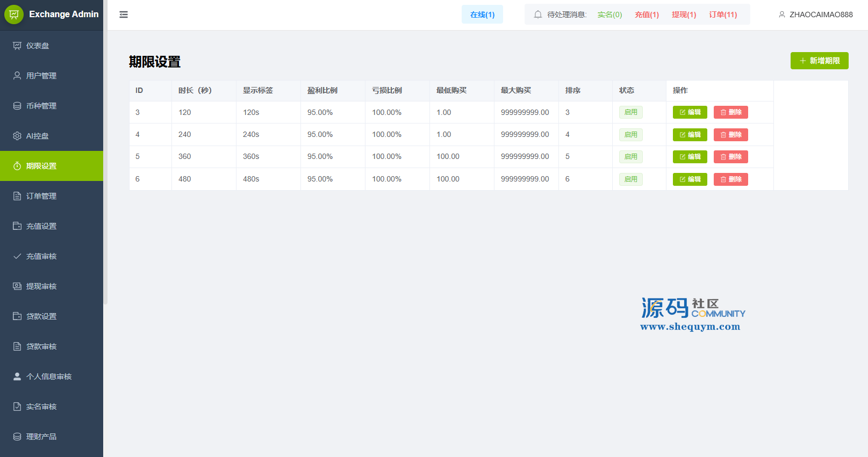Click the hamburger menu collapse icon
This screenshot has height=457, width=868.
pos(124,14)
